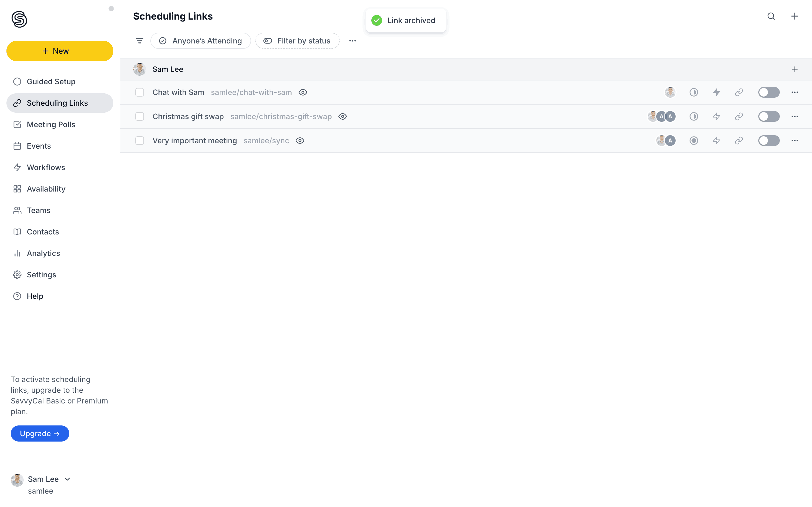Open the Availability sidebar item

(x=46, y=189)
